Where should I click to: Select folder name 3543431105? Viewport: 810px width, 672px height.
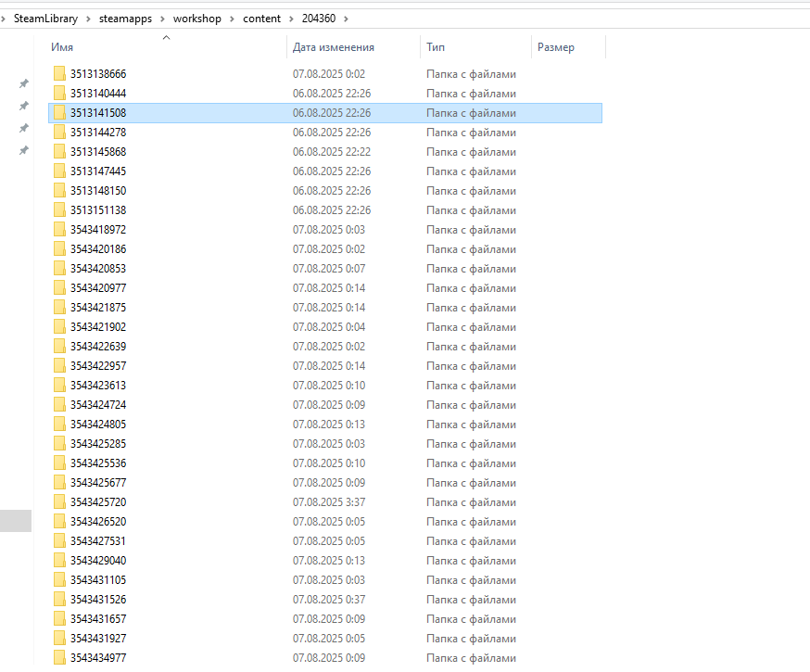[x=98, y=580]
